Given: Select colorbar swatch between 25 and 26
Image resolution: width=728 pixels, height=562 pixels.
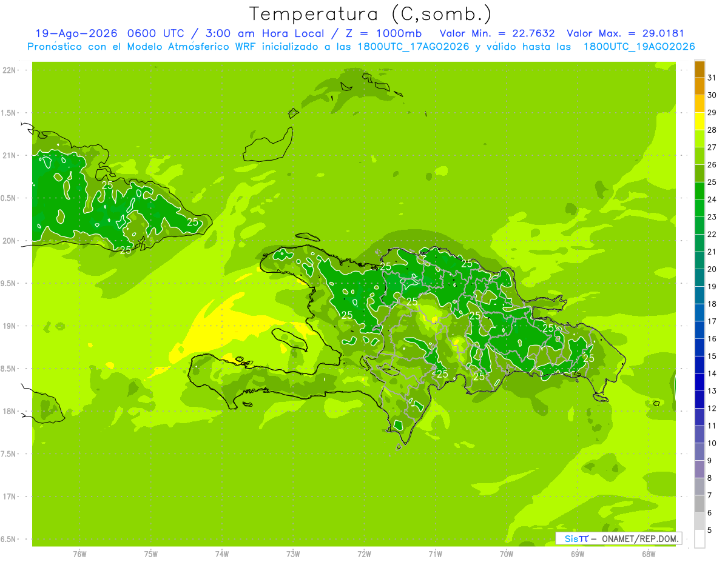Looking at the screenshot, I should click(x=699, y=173).
